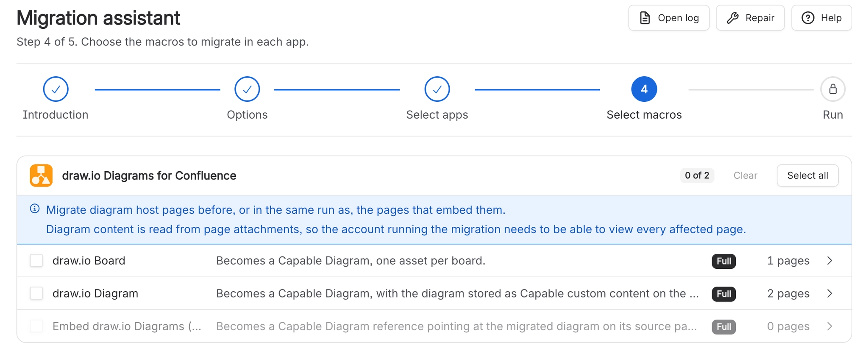The height and width of the screenshot is (351, 868).
Task: Expand the draw.io Diagram row chevron
Action: pos(830,293)
